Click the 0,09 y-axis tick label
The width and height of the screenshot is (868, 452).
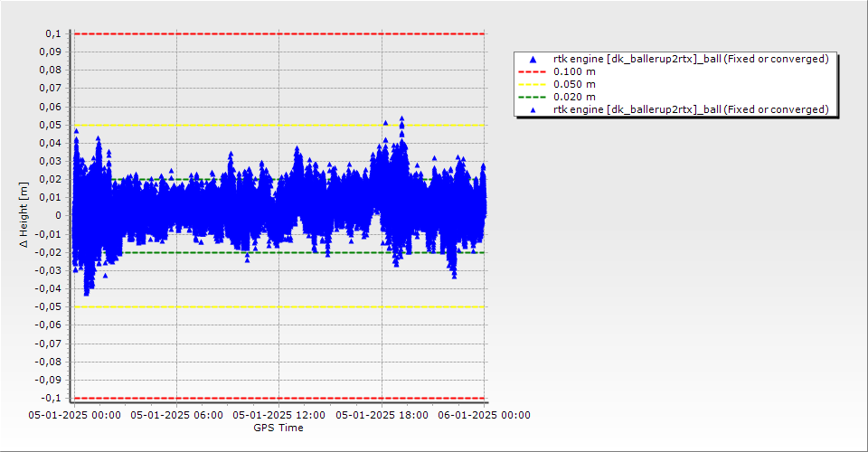point(51,52)
